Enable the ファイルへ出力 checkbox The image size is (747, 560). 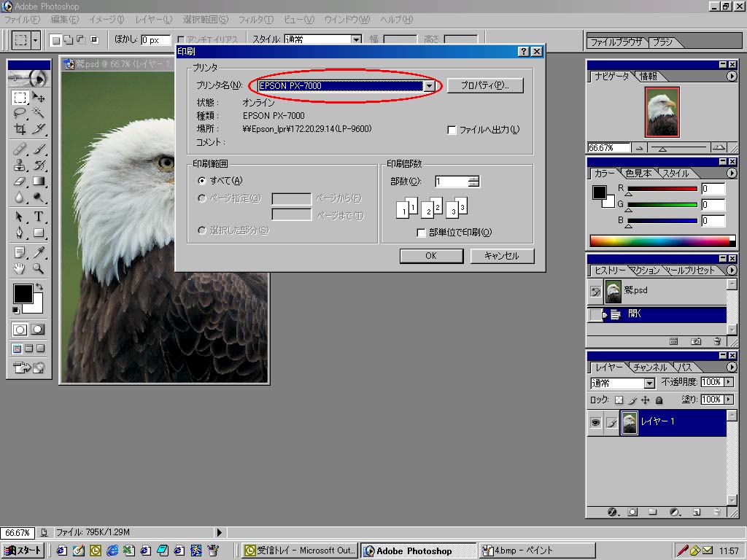coord(452,130)
